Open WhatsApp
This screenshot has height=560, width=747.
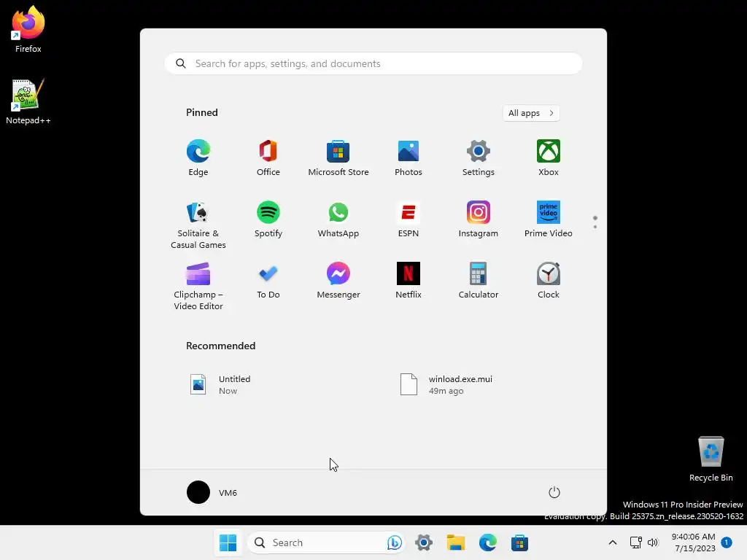338,219
